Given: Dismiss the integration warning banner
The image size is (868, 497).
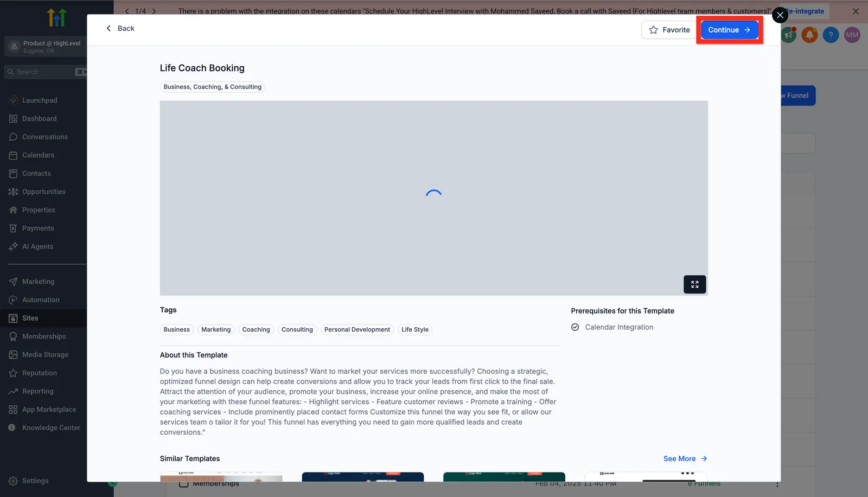Looking at the screenshot, I should point(856,11).
